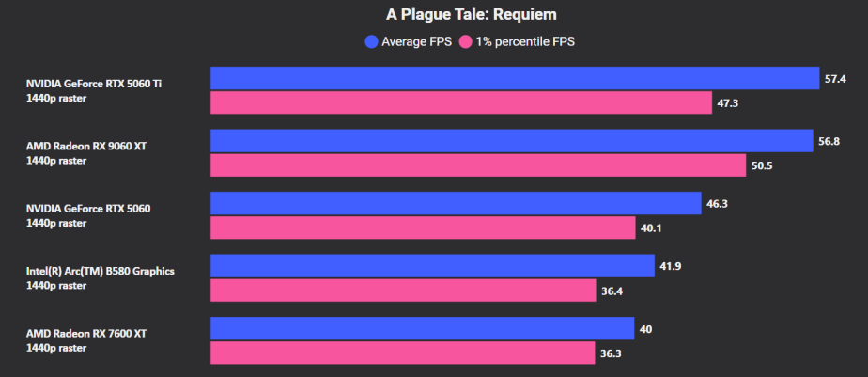This screenshot has height=377, width=868.
Task: Click the 1% percentile FPS legend label
Action: [525, 41]
